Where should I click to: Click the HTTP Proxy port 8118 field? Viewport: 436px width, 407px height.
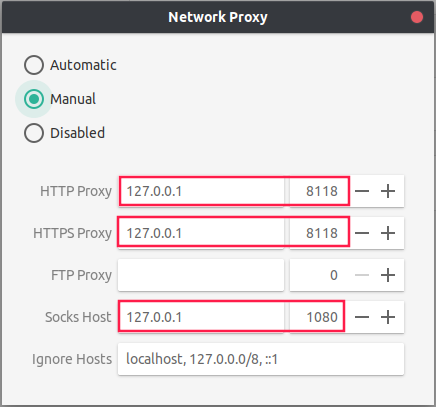(319, 191)
